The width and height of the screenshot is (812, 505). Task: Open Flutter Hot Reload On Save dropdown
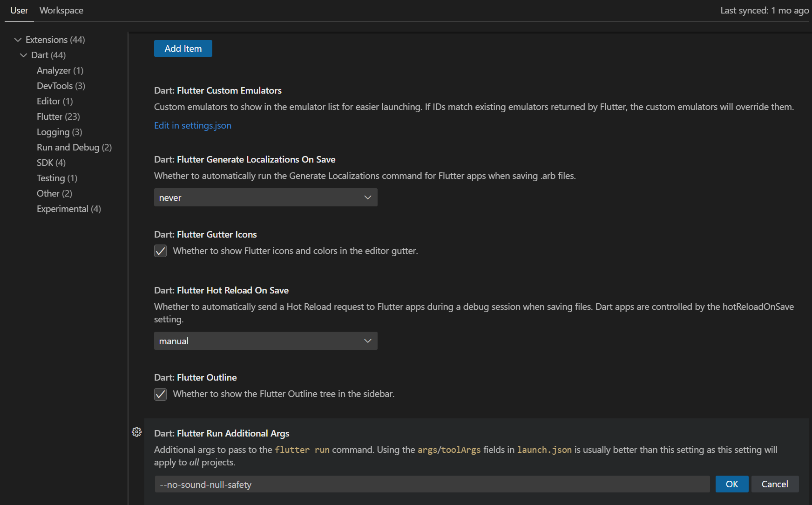(265, 341)
